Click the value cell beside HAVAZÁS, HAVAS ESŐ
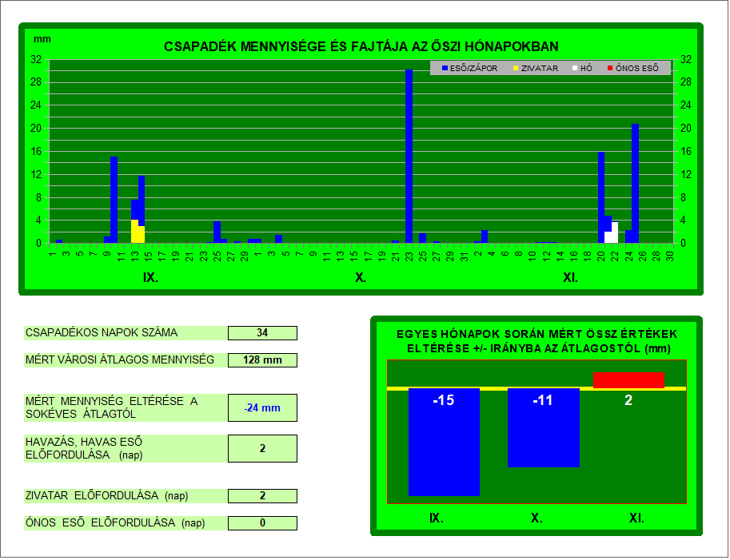The height and width of the screenshot is (560, 730). 262,448
